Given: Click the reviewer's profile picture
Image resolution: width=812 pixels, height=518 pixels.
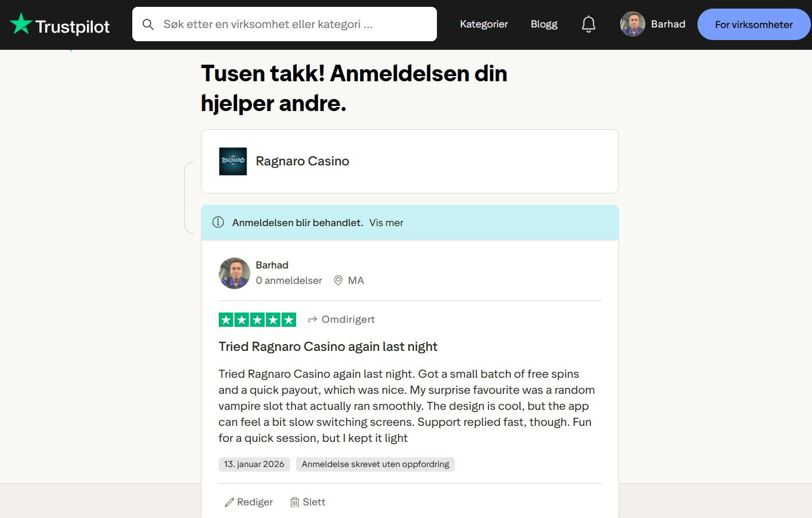Looking at the screenshot, I should 234,273.
